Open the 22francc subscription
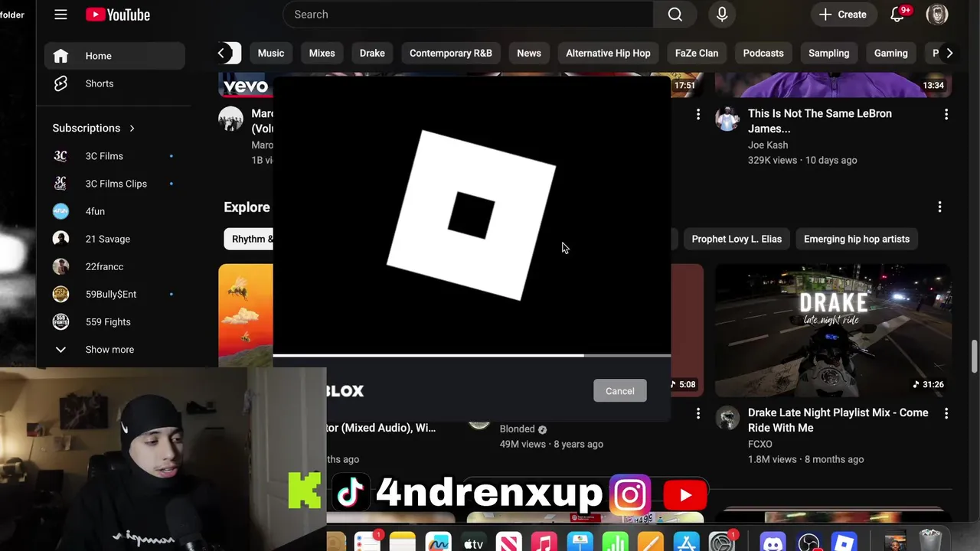 point(114,266)
